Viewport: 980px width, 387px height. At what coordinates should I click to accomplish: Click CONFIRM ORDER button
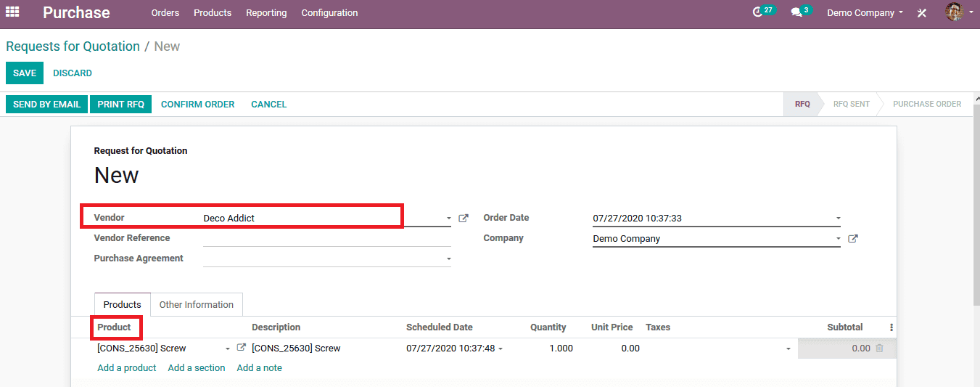pos(198,104)
